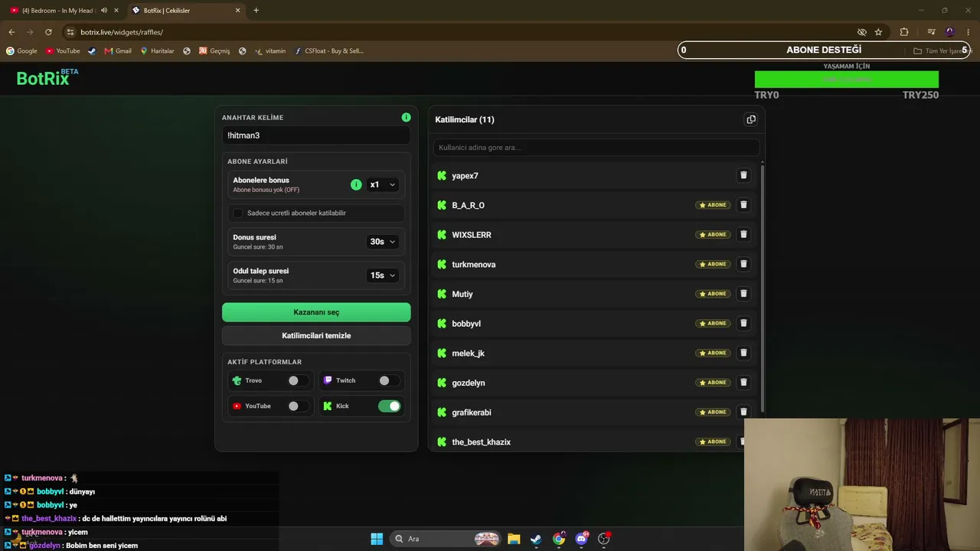This screenshot has width=980, height=551.
Task: Open the Chrome three-dot menu
Action: pyautogui.click(x=969, y=32)
